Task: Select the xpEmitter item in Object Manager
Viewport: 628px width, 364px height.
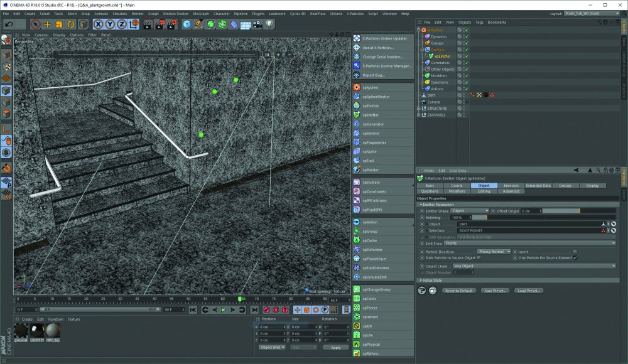Action: (442, 56)
